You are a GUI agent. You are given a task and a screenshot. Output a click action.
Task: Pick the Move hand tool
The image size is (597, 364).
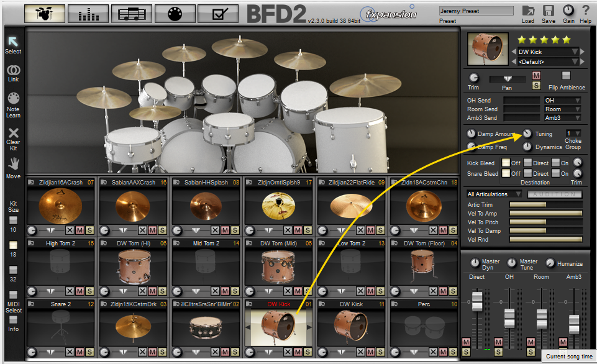point(14,164)
